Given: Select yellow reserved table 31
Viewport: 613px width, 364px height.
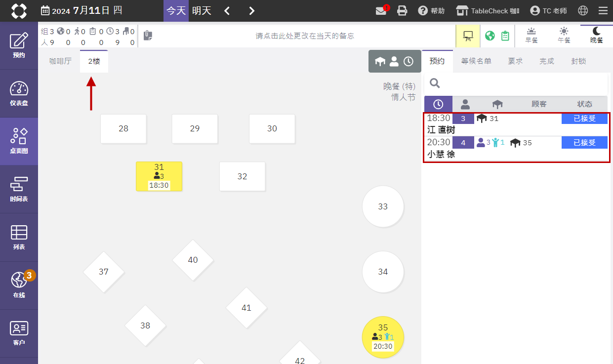Looking at the screenshot, I should pyautogui.click(x=159, y=176).
